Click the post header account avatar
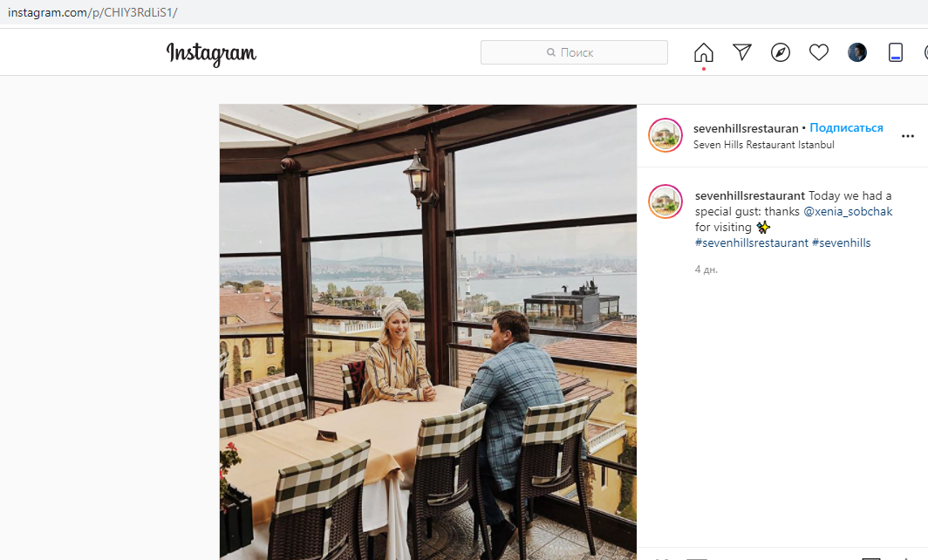Screen dimensions: 928x560 (x=665, y=135)
